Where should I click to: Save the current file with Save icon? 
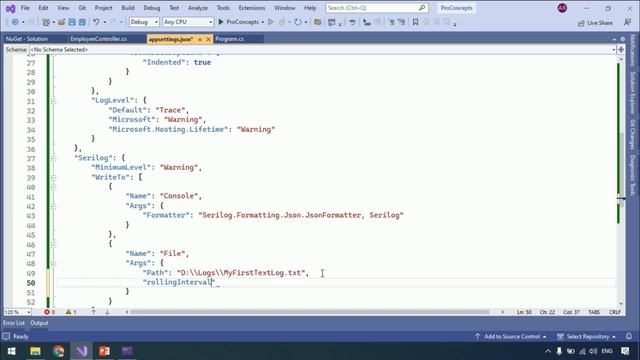pyautogui.click(x=72, y=22)
